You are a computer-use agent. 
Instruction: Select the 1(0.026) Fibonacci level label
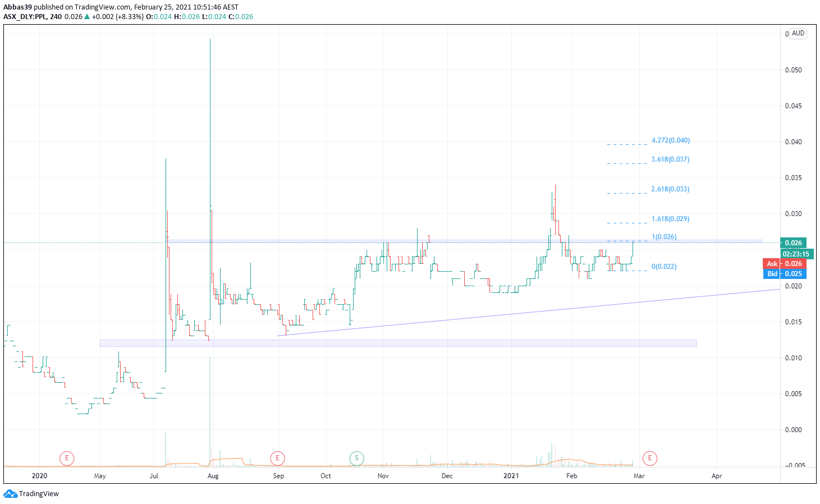click(664, 237)
